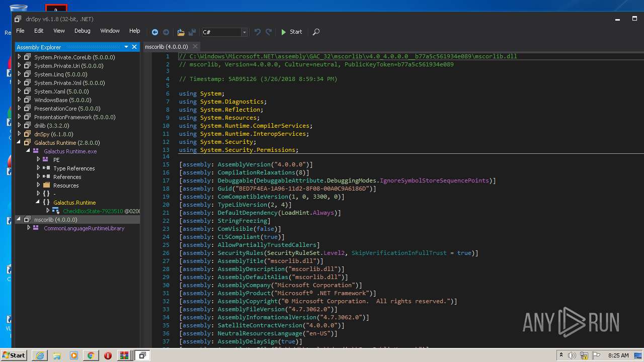
Task: Open search with the magnifier icon
Action: click(x=316, y=32)
